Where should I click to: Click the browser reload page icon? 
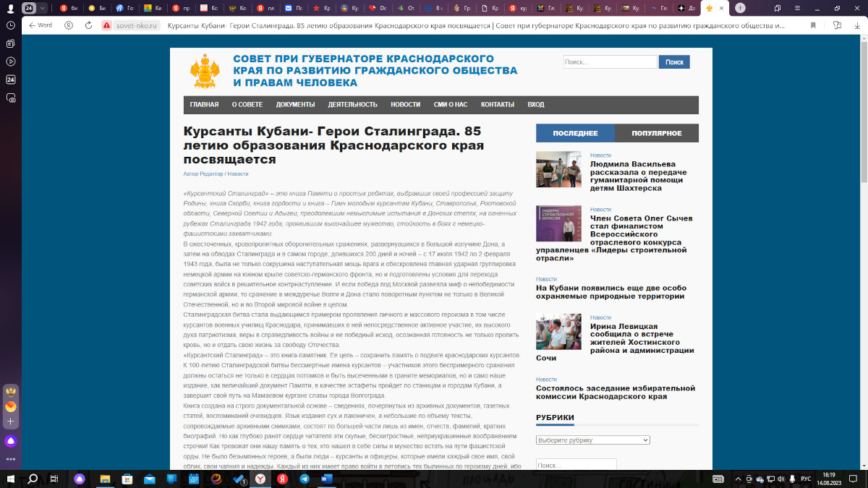point(88,25)
